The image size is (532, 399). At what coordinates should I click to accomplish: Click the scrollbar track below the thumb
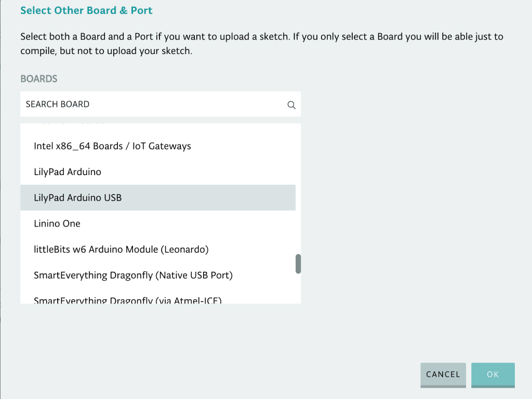tap(298, 289)
